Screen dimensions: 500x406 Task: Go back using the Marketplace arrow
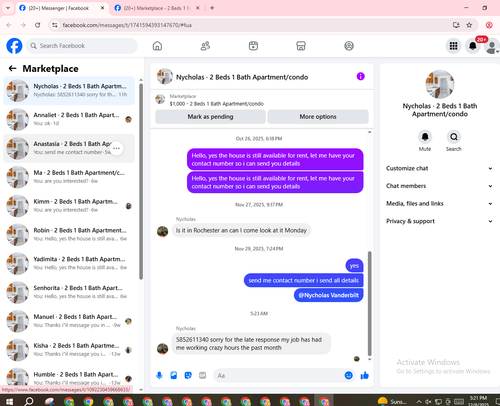pos(12,69)
